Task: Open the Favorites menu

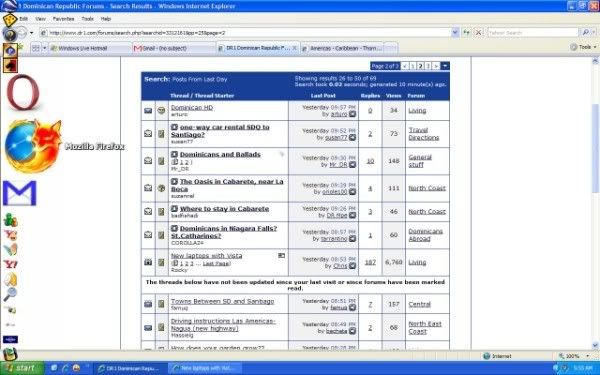Action: click(x=64, y=19)
